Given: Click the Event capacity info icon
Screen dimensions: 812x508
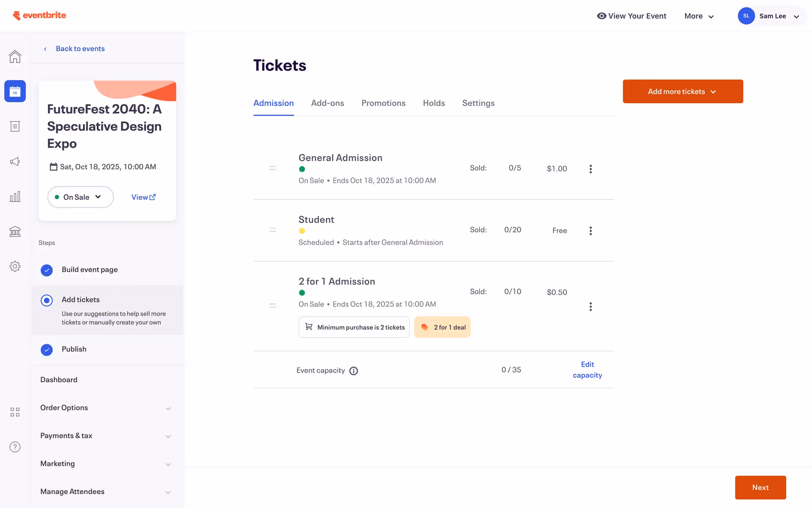Looking at the screenshot, I should [354, 371].
